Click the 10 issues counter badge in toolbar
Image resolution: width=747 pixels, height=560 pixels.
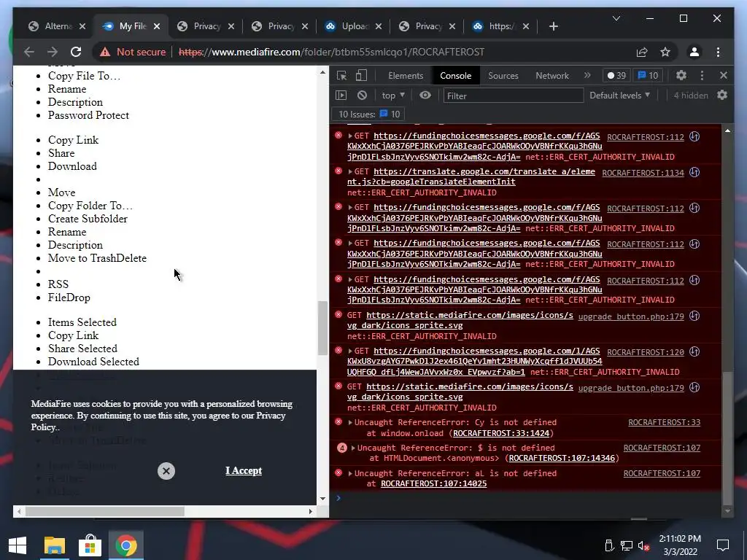tap(648, 75)
